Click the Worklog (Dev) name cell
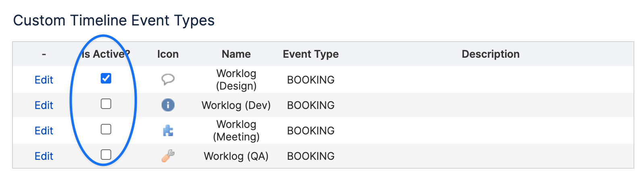Viewport: 644px width, 180px height. click(x=236, y=105)
